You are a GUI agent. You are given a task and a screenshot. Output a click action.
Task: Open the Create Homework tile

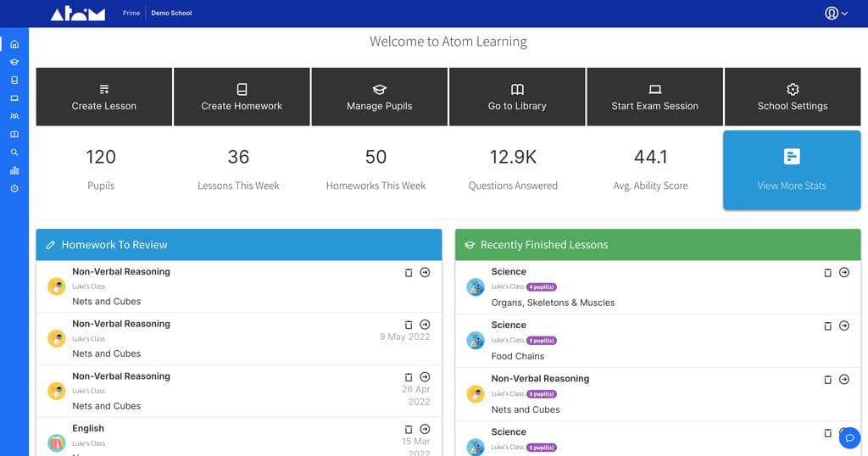click(x=242, y=97)
